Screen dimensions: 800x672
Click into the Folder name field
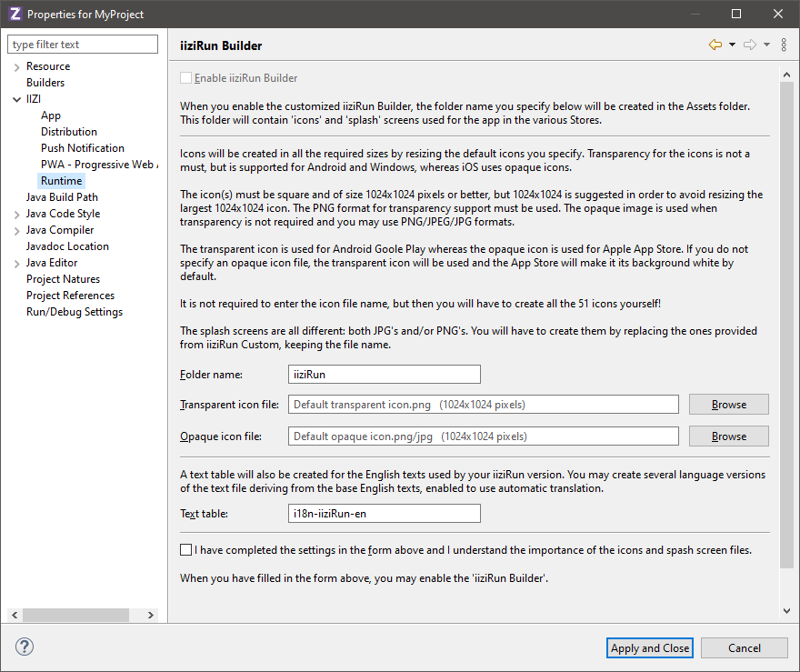[384, 374]
